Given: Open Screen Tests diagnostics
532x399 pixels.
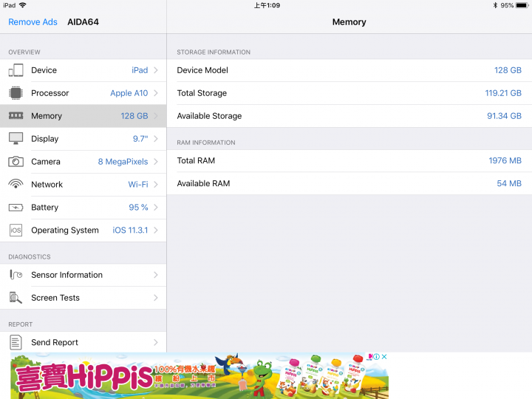Looking at the screenshot, I should (x=83, y=298).
